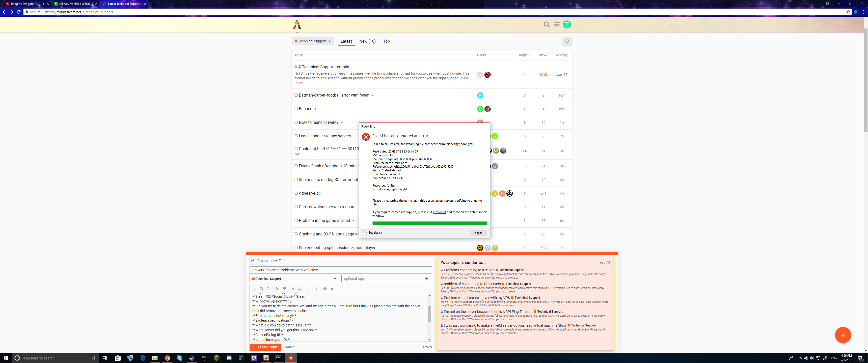Toggle italic formatting in composer
Viewport: 868px width, 363px height.
point(268,289)
